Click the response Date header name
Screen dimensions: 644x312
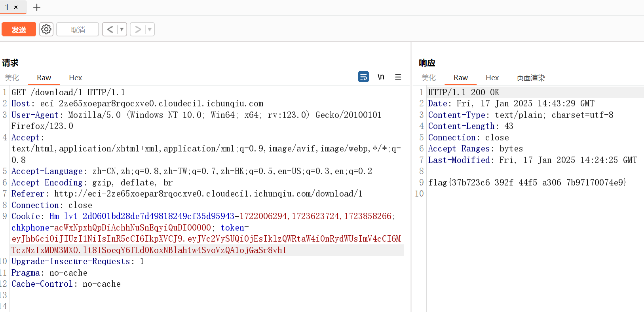click(x=437, y=104)
